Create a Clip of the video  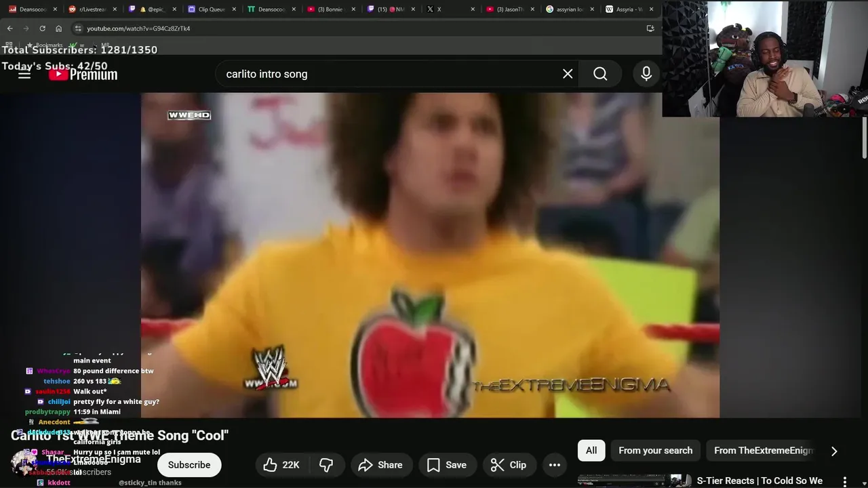click(509, 465)
